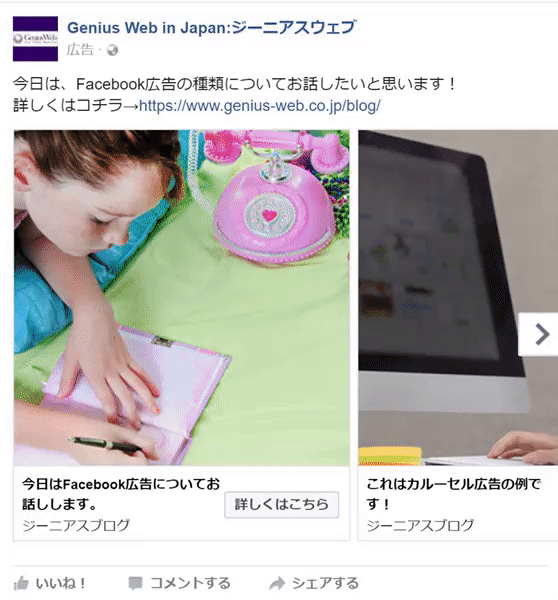The width and height of the screenshot is (558, 600).
Task: Click the post text about Facebook広告の種類
Action: pos(235,84)
